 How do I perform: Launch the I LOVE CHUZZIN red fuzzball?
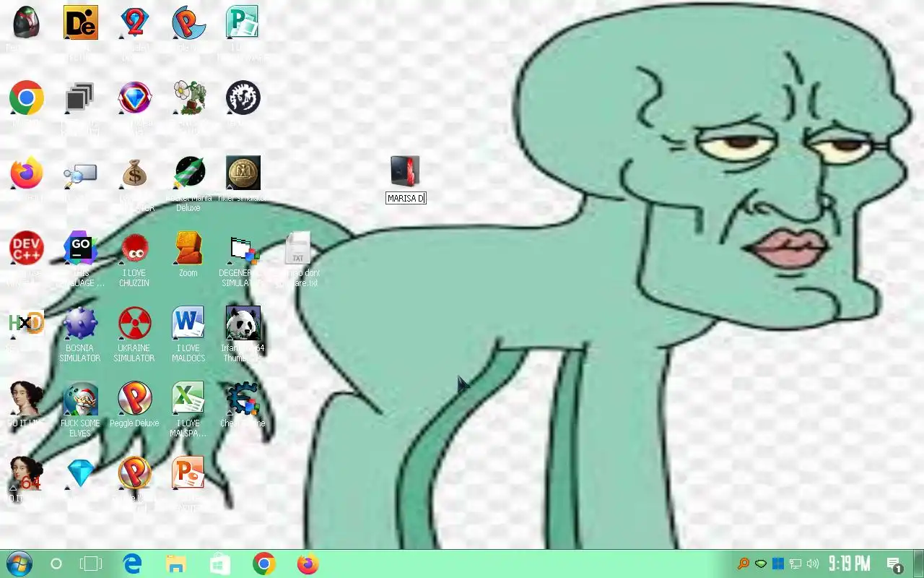click(x=134, y=248)
